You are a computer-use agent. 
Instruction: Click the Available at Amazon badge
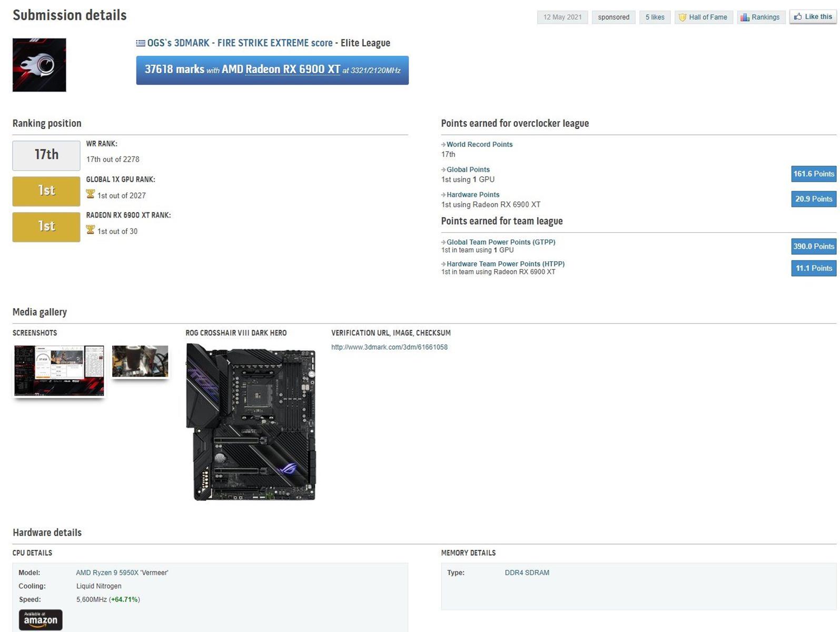pyautogui.click(x=41, y=619)
